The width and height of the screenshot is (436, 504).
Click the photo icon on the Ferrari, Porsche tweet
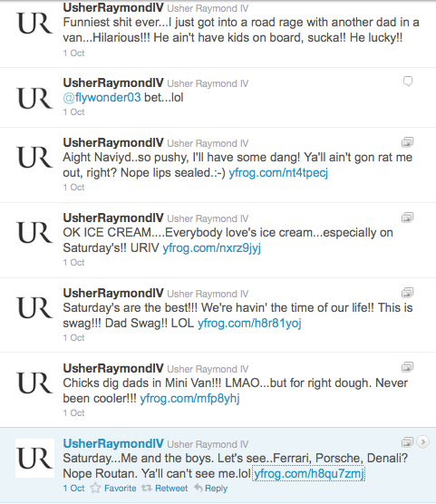coord(407,442)
